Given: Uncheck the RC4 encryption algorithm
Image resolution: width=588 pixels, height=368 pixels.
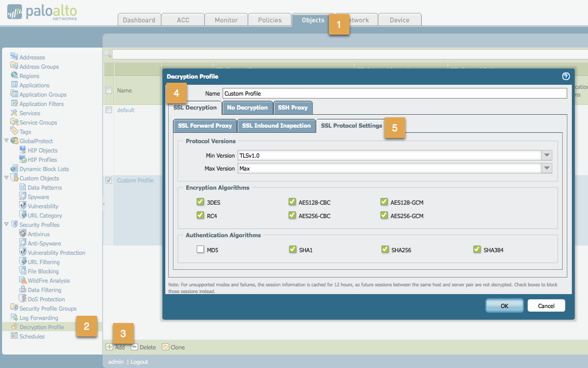Looking at the screenshot, I should (200, 216).
